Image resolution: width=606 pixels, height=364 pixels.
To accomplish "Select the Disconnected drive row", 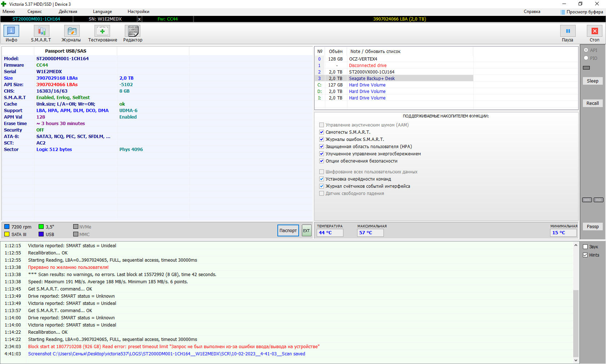I will point(394,66).
